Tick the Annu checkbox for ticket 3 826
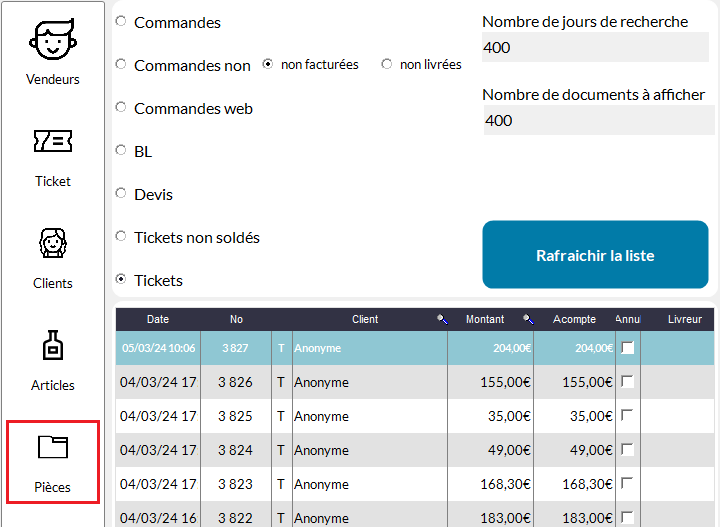This screenshot has height=527, width=720. coord(628,382)
